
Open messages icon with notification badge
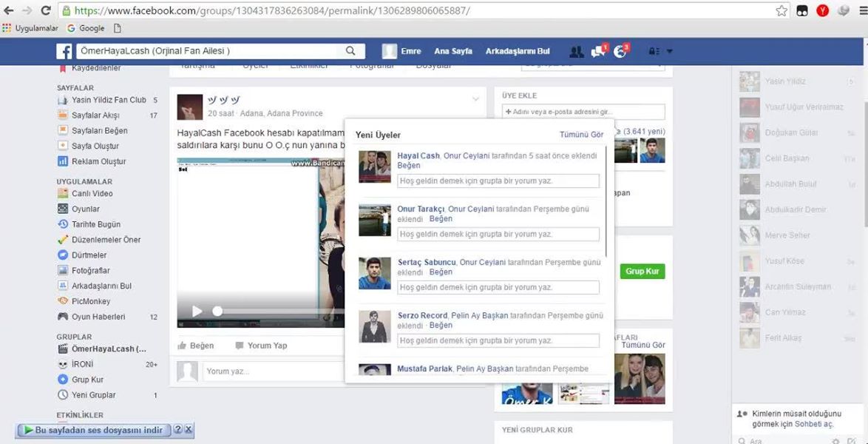click(x=598, y=51)
